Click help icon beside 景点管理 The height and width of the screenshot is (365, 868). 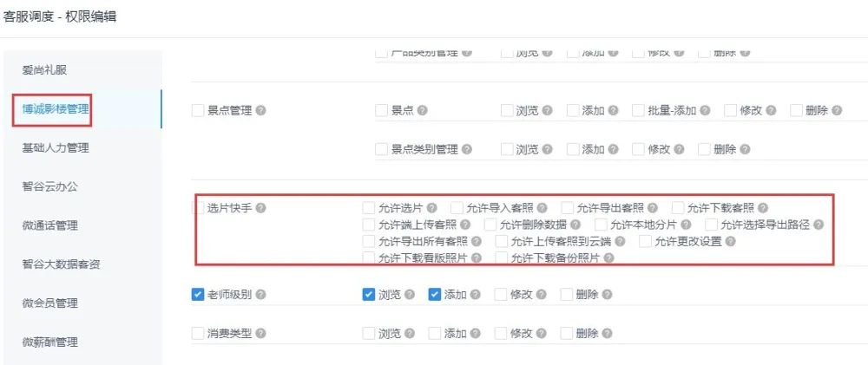click(261, 111)
